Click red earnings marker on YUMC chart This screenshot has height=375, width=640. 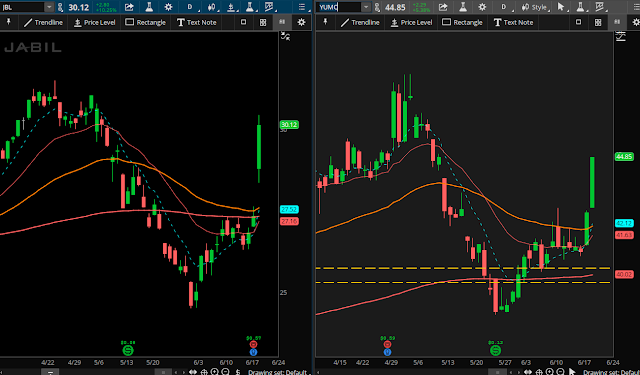click(387, 344)
